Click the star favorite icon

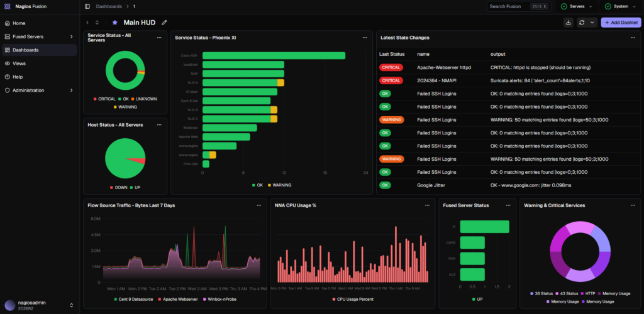pos(114,23)
